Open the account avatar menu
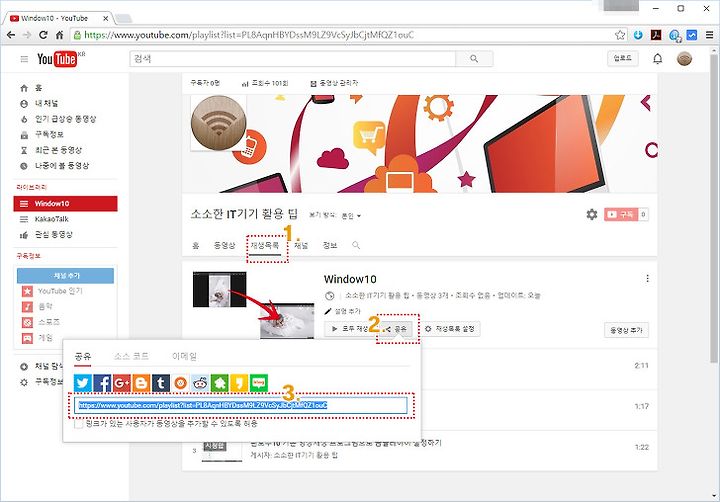 pos(684,59)
